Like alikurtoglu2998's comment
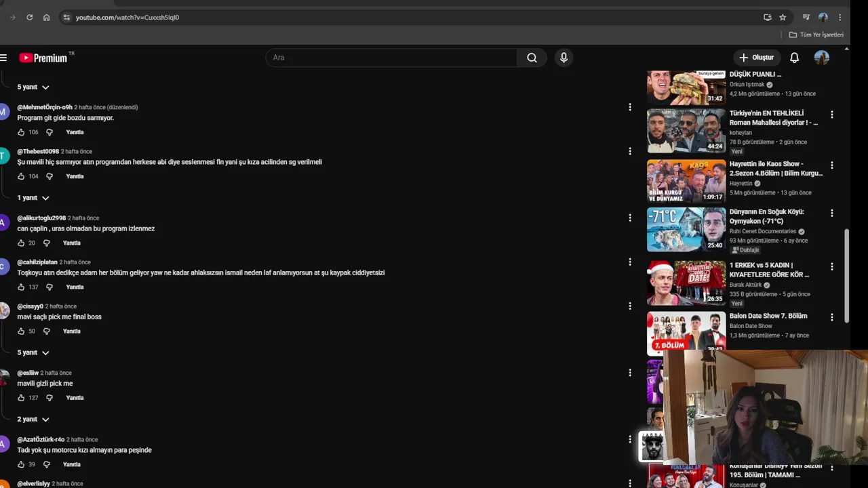 tap(21, 243)
